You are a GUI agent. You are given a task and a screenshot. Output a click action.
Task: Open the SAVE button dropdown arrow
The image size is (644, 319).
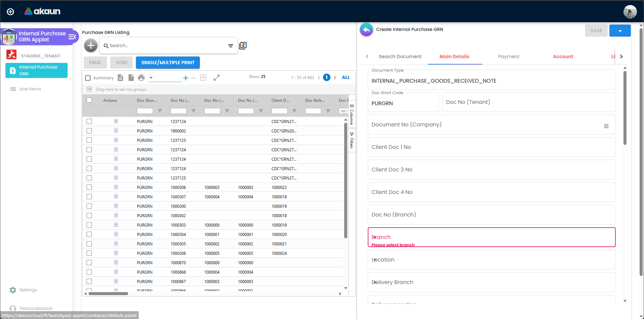(x=619, y=30)
